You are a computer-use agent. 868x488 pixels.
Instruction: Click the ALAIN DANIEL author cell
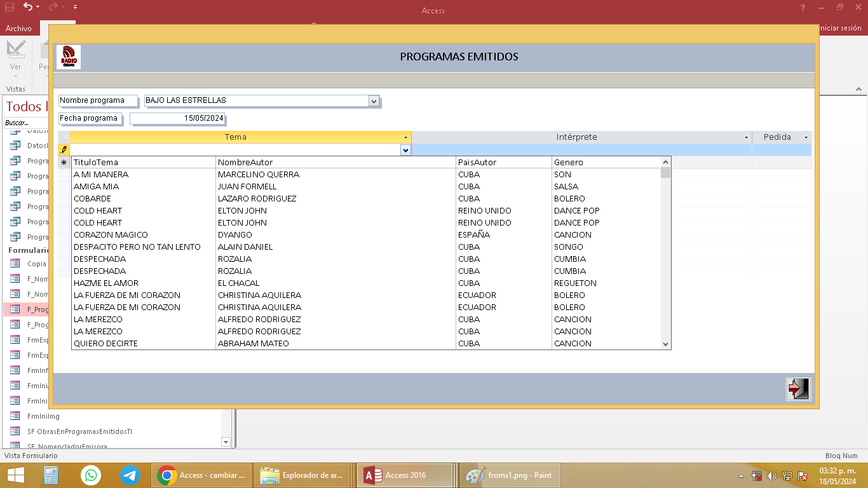(x=245, y=247)
